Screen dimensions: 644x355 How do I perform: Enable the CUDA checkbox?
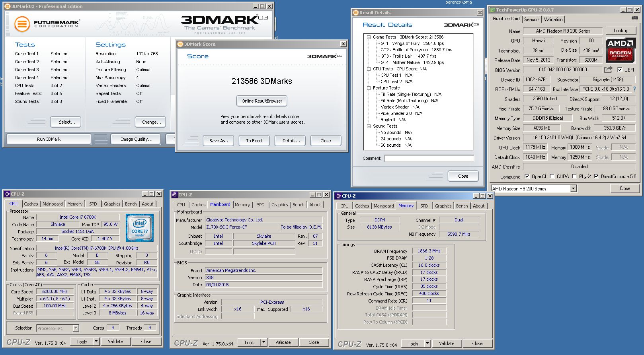click(x=552, y=176)
